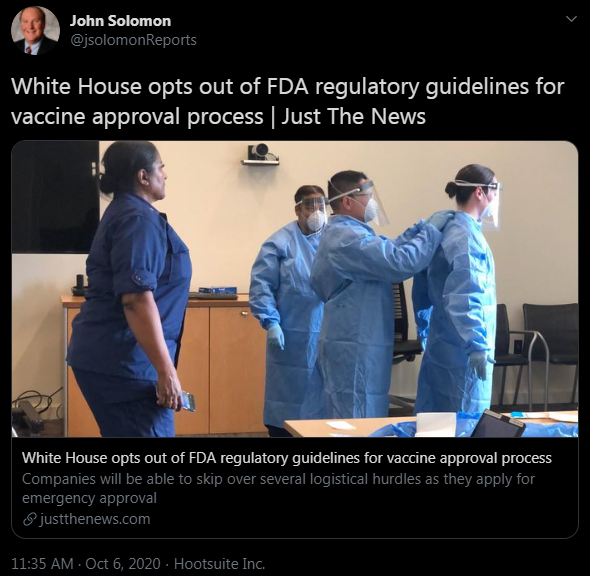Select the card description about emergency approval

pyautogui.click(x=278, y=488)
